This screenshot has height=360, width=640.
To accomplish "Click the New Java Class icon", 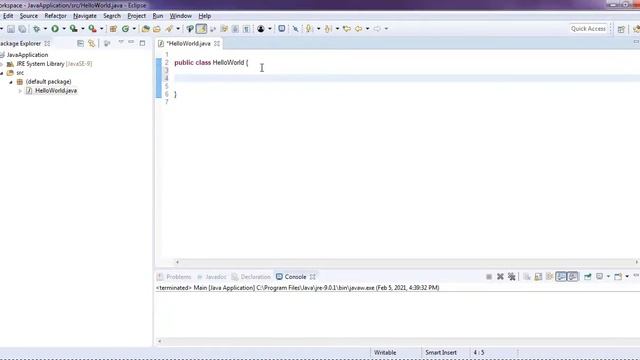I will pos(125,29).
